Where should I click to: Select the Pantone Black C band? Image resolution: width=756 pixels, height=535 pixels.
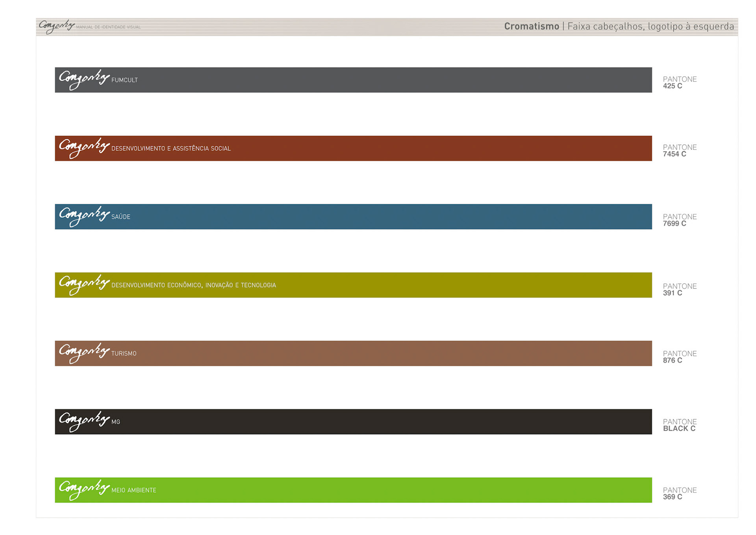pos(353,422)
